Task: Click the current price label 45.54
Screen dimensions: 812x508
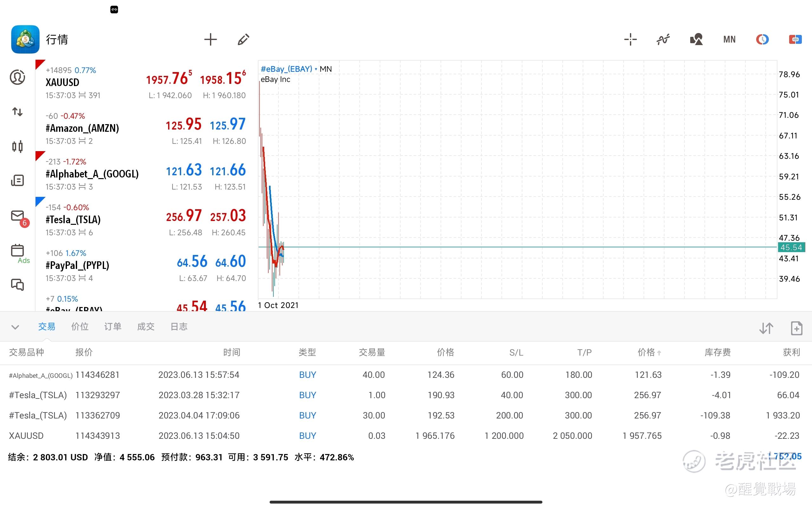Action: pyautogui.click(x=791, y=247)
